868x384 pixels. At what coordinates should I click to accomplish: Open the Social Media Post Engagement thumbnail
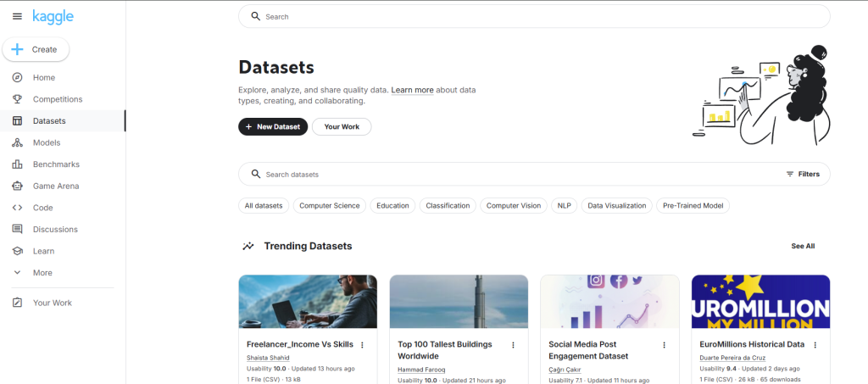coord(609,301)
